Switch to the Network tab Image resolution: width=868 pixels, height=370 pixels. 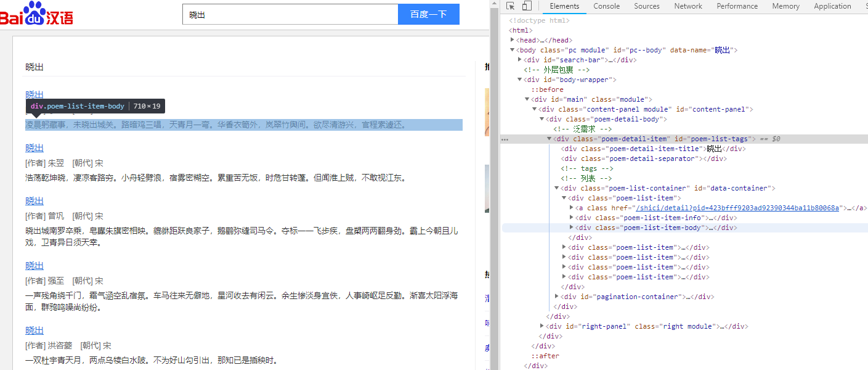(688, 6)
